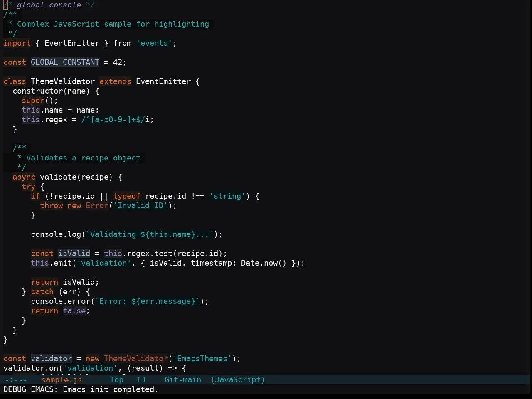
Task: Click 'emit' in this.emit call
Action: [63, 263]
